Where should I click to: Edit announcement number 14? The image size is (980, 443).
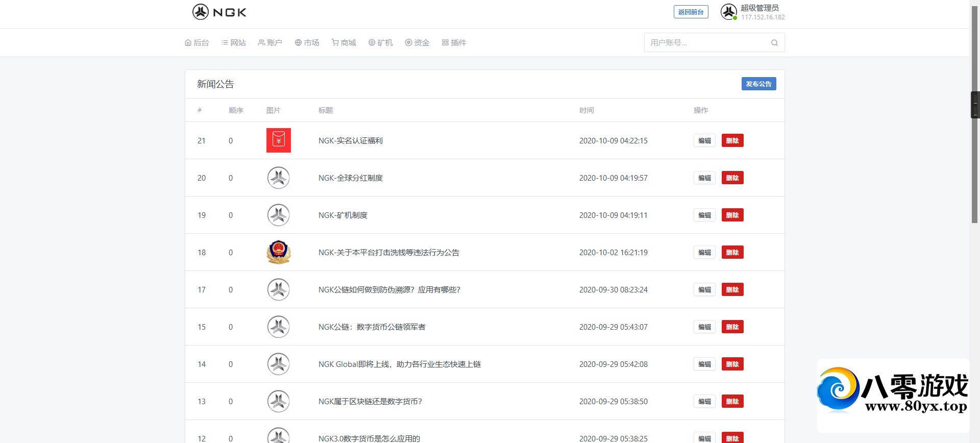tap(704, 364)
